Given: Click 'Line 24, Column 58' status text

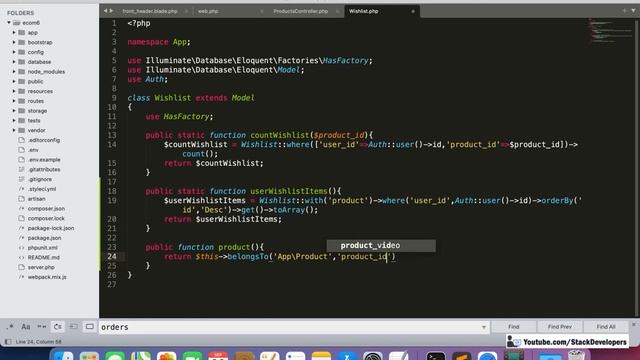Looking at the screenshot, I should 38,342.
